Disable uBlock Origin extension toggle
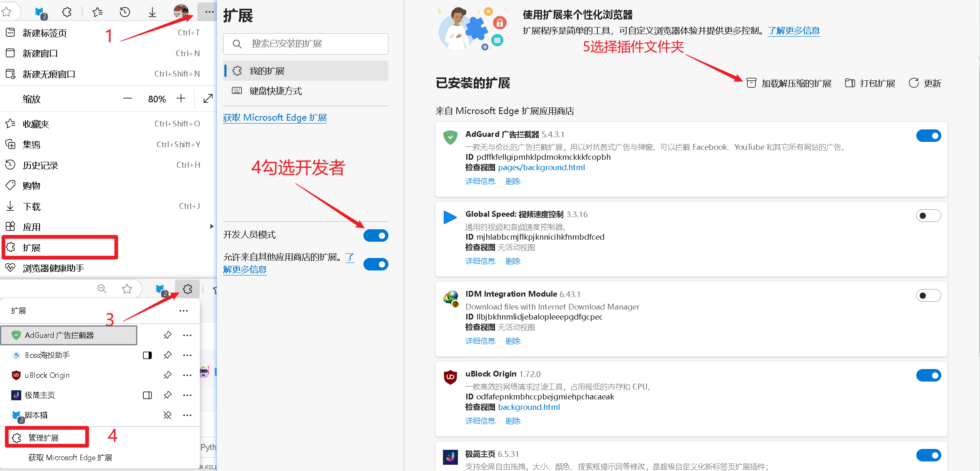The image size is (980, 471). pos(928,375)
